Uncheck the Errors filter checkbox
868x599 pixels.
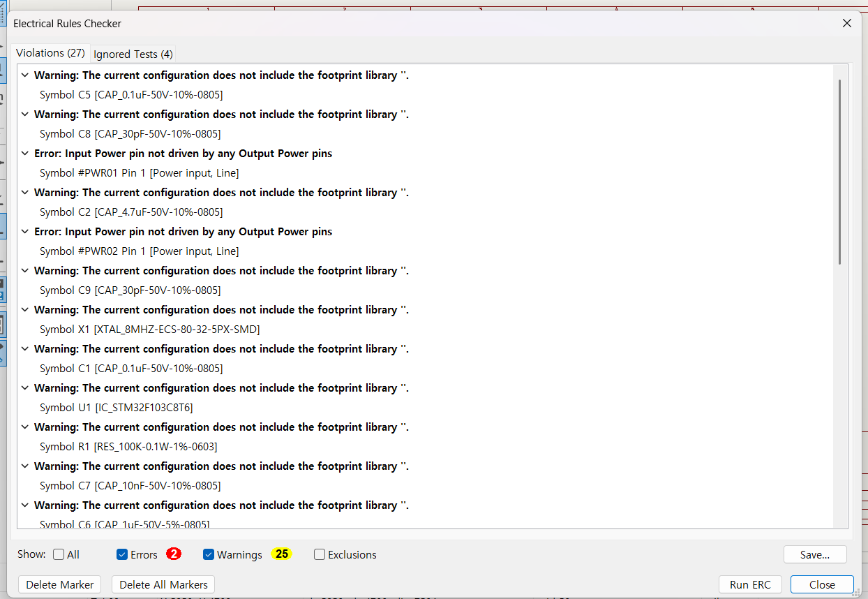pos(122,554)
